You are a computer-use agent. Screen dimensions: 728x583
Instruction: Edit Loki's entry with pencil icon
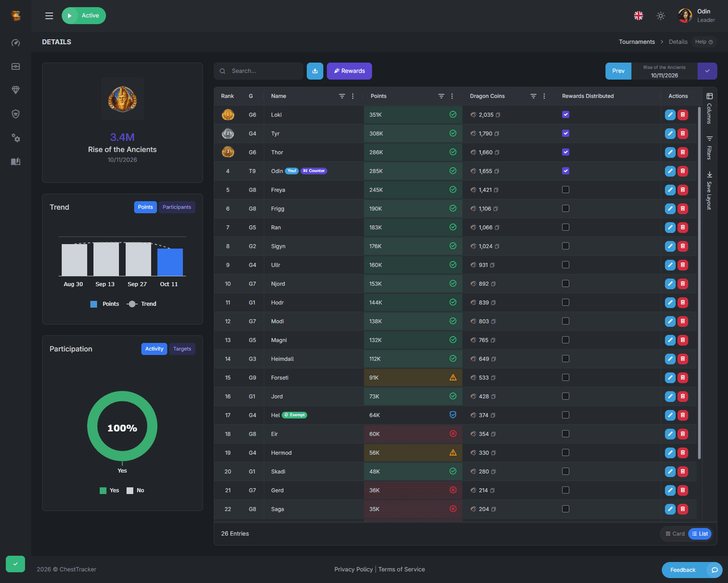[x=670, y=115]
